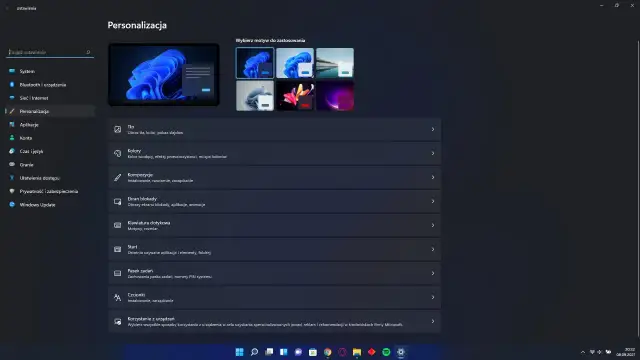Open the taskbar clock and date

pyautogui.click(x=627, y=352)
